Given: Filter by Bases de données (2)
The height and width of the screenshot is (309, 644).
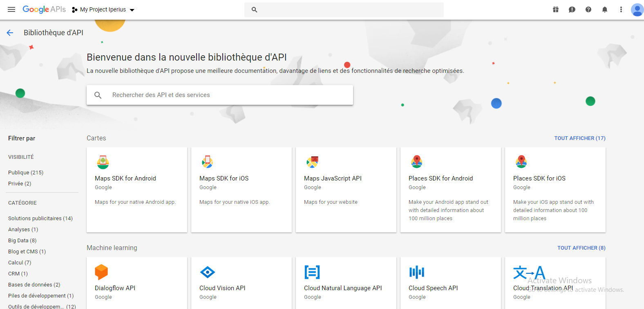Looking at the screenshot, I should [x=34, y=285].
